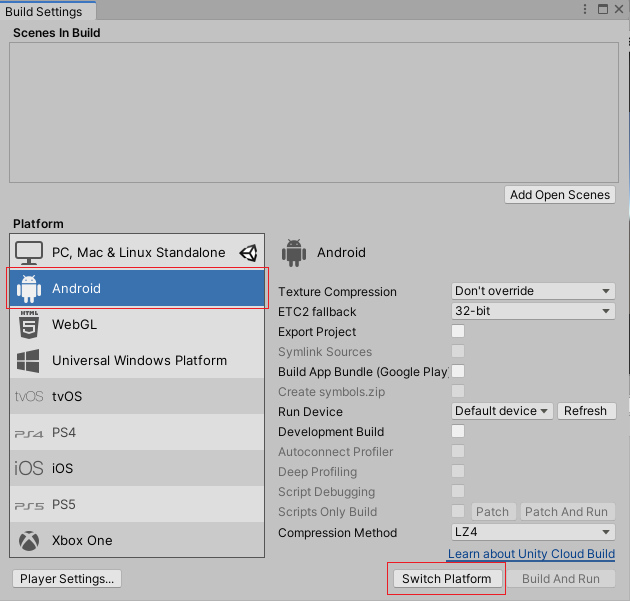Select PC, Mac & Linux Standalone platform
This screenshot has width=630, height=601.
tap(137, 253)
